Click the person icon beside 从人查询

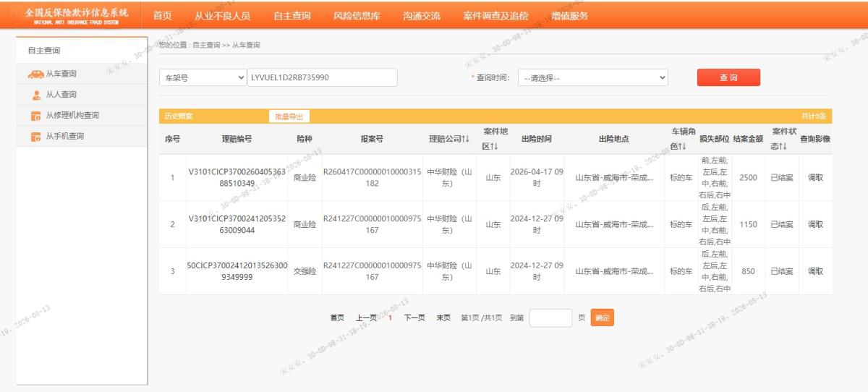pyautogui.click(x=36, y=95)
